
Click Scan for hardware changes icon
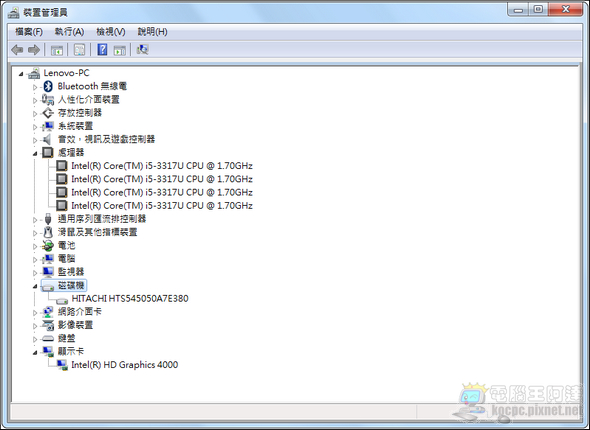[143, 50]
